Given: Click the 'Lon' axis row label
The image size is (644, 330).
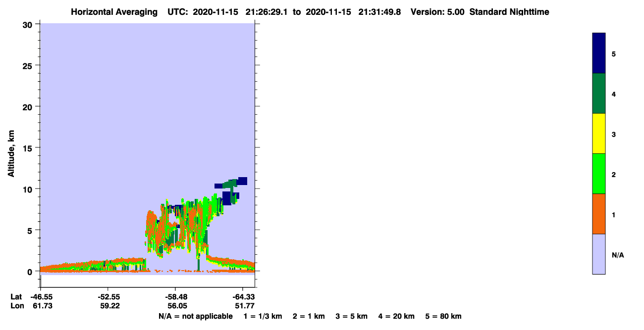Looking at the screenshot, I should tap(16, 306).
